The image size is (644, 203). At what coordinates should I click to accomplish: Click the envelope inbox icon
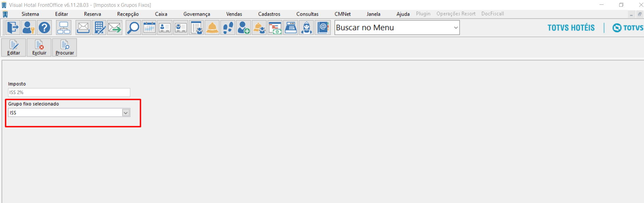pyautogui.click(x=83, y=28)
